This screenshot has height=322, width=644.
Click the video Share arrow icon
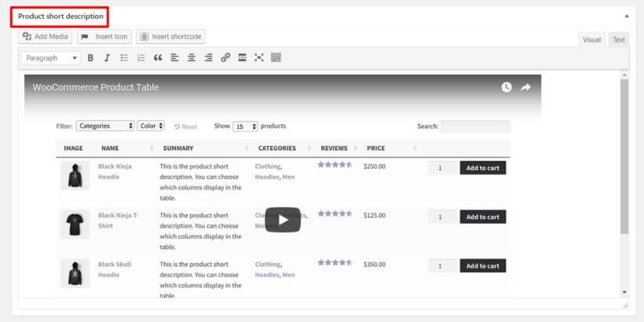click(525, 87)
